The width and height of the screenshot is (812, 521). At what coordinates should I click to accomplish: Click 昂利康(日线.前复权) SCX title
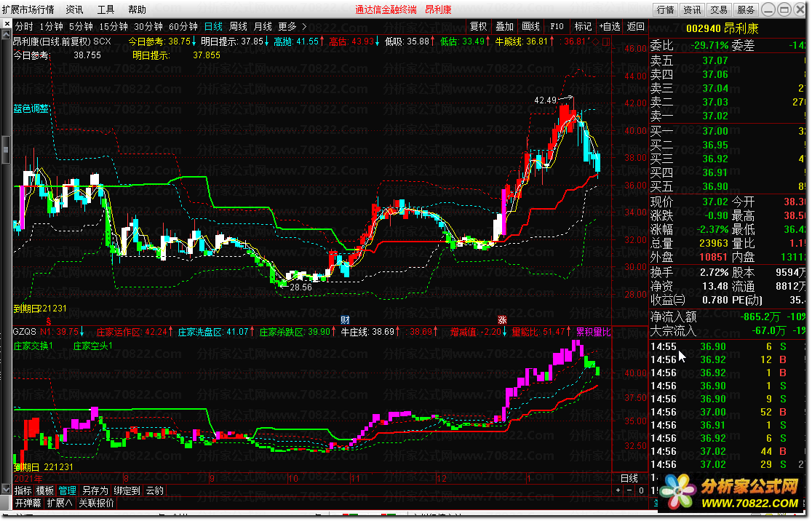click(62, 41)
